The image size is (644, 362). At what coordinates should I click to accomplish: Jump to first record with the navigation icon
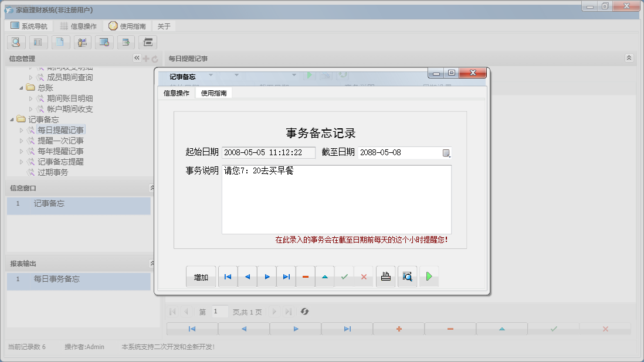click(x=228, y=276)
